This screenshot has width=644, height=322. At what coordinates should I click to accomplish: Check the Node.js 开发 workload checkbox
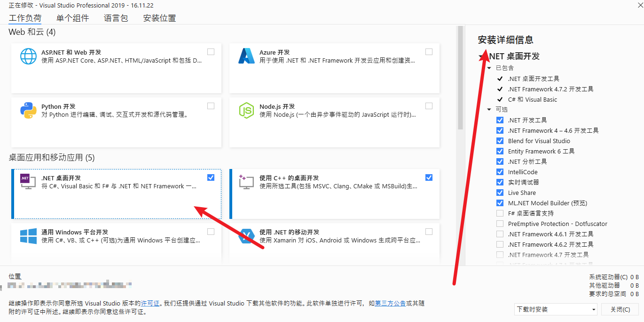click(x=429, y=106)
